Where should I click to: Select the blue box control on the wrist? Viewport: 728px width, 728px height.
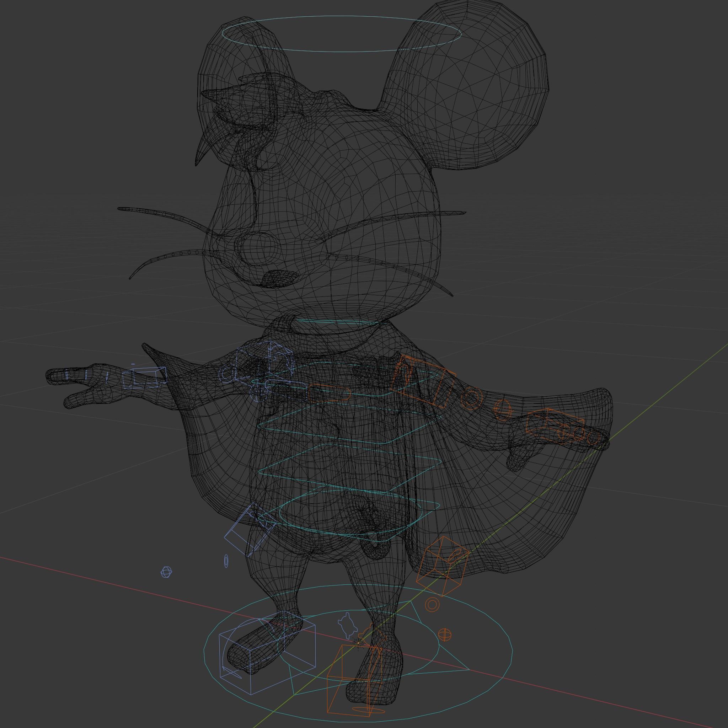(144, 378)
